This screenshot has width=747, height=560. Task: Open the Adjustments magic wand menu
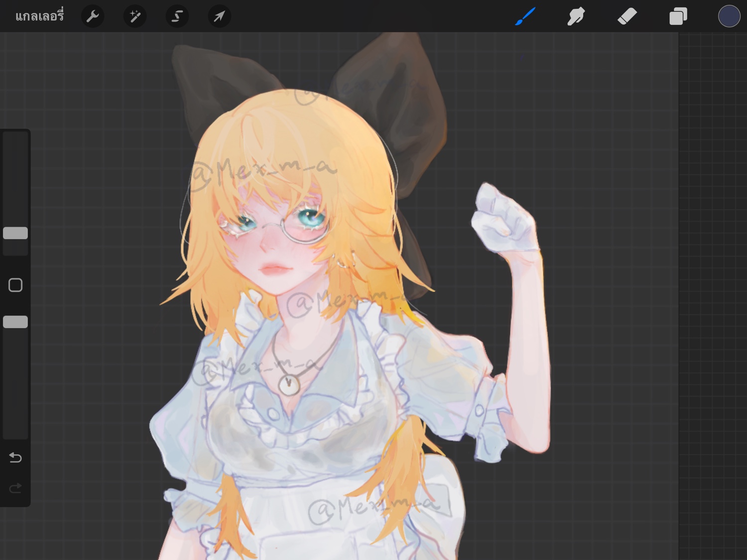(x=135, y=16)
